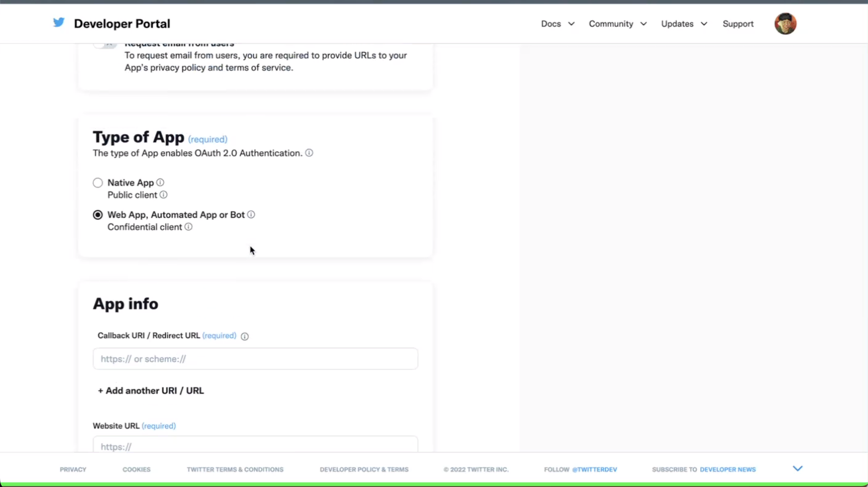Click the Twitter bird logo
The width and height of the screenshot is (868, 487).
point(59,22)
